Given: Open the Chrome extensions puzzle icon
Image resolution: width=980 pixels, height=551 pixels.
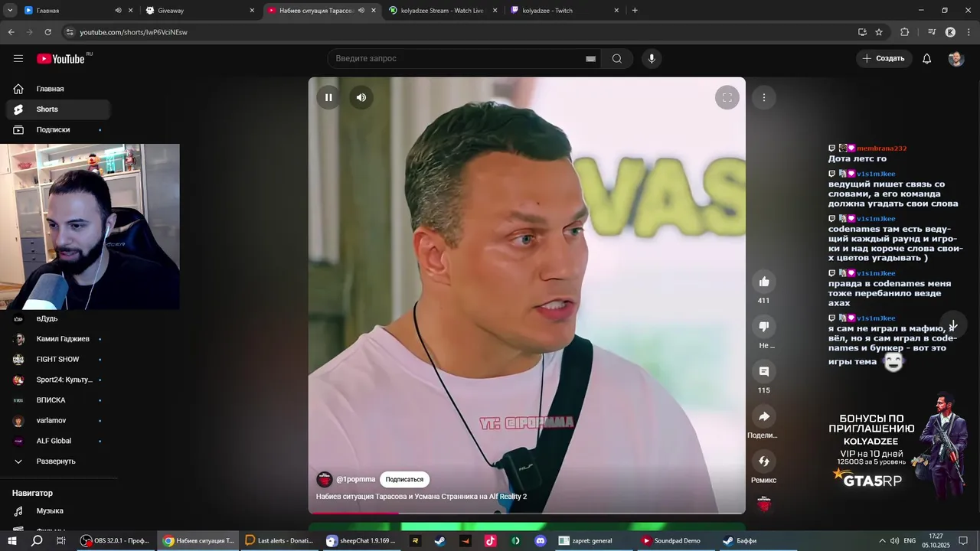Looking at the screenshot, I should pos(904,32).
